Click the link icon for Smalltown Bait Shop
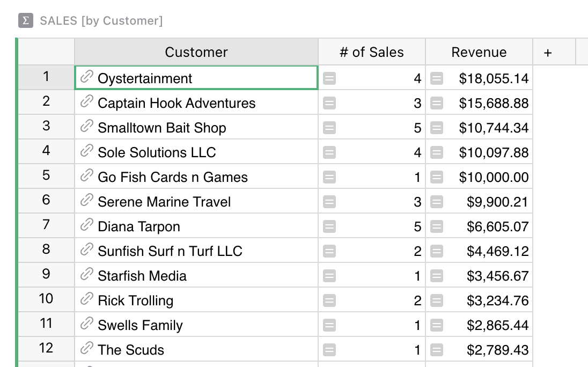The width and height of the screenshot is (588, 367). [x=86, y=126]
